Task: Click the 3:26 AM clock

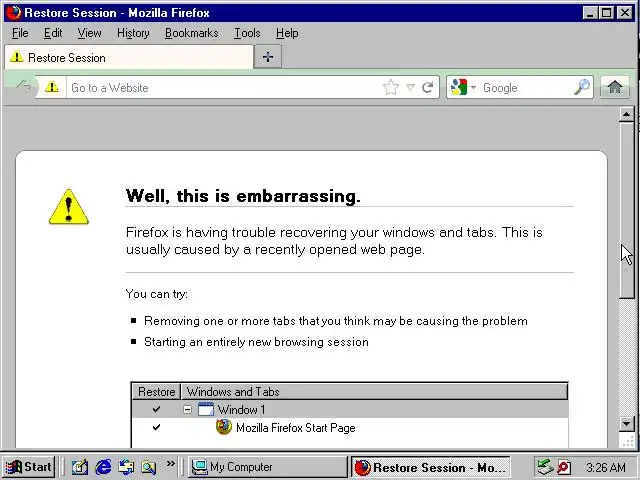Action: (606, 467)
